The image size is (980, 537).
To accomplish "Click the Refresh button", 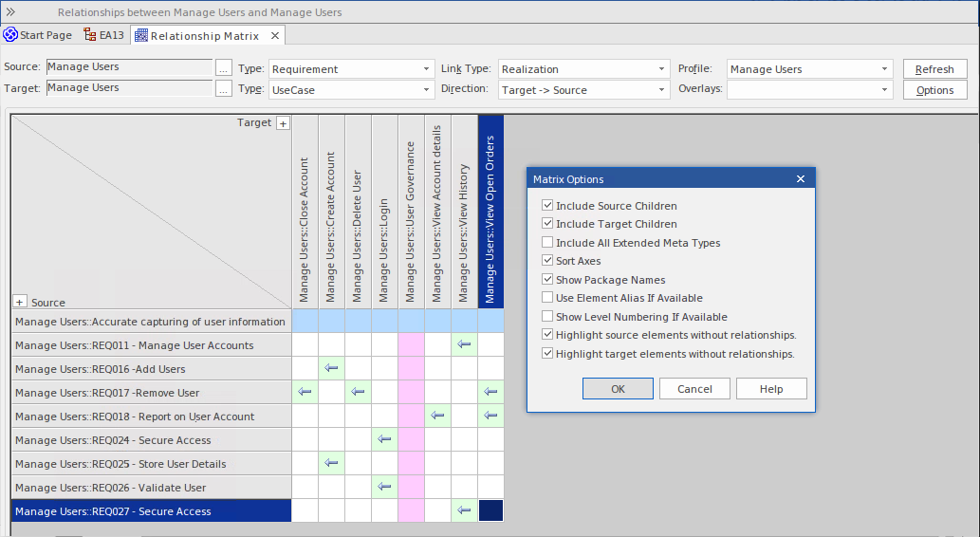I will (934, 69).
